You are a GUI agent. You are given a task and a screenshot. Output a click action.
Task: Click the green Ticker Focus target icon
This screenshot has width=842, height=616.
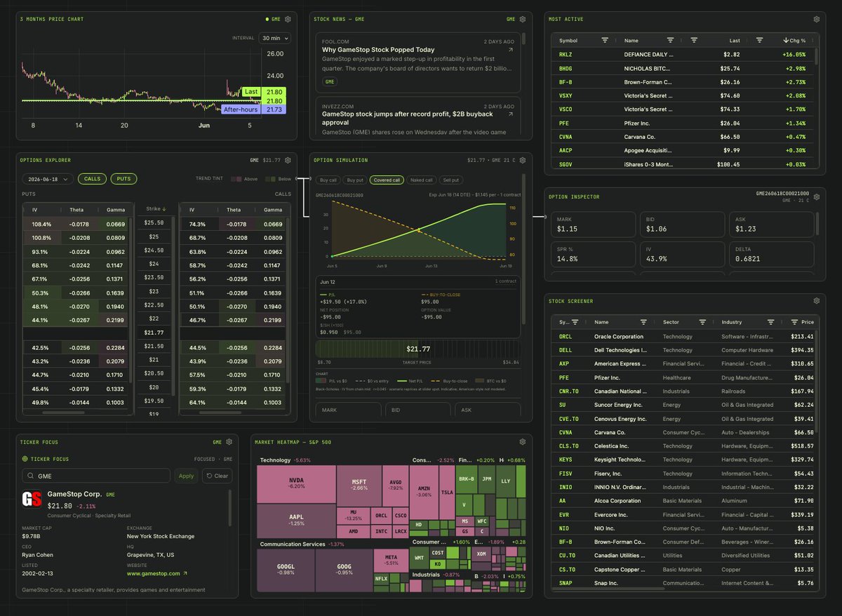pyautogui.click(x=25, y=459)
